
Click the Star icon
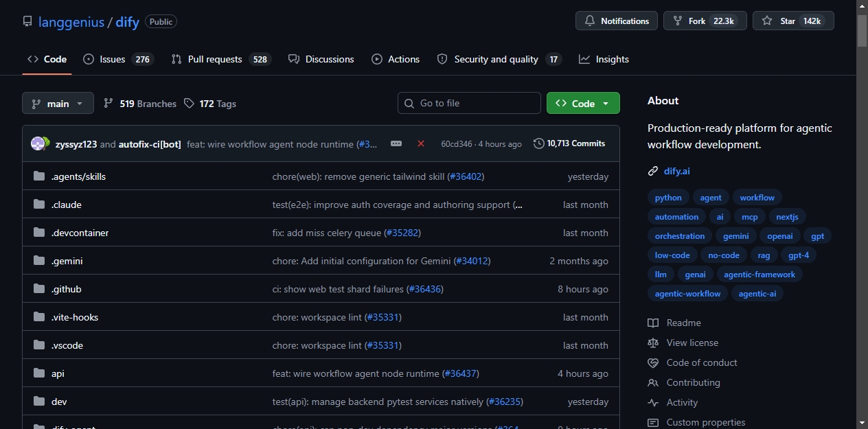767,21
